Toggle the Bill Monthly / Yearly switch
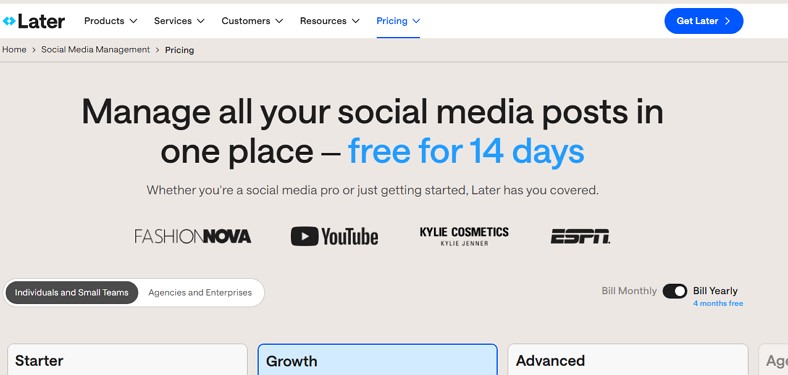Screen dimensions: 788x375 pyautogui.click(x=674, y=291)
